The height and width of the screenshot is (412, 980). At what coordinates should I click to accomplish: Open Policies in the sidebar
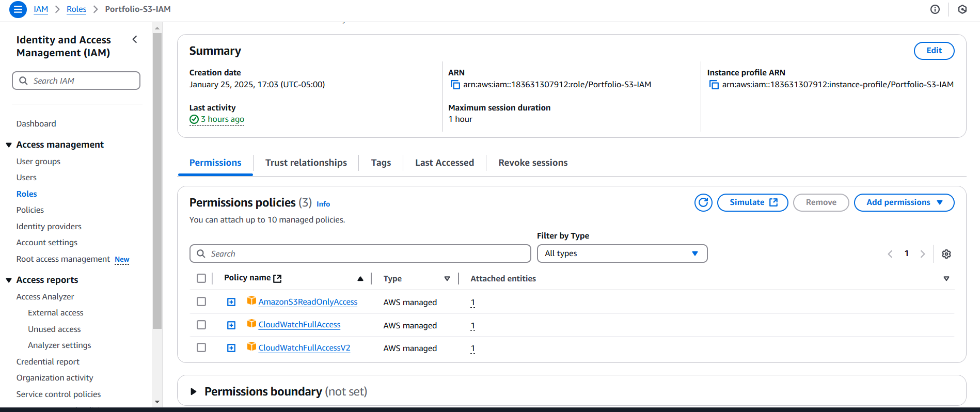(30, 210)
